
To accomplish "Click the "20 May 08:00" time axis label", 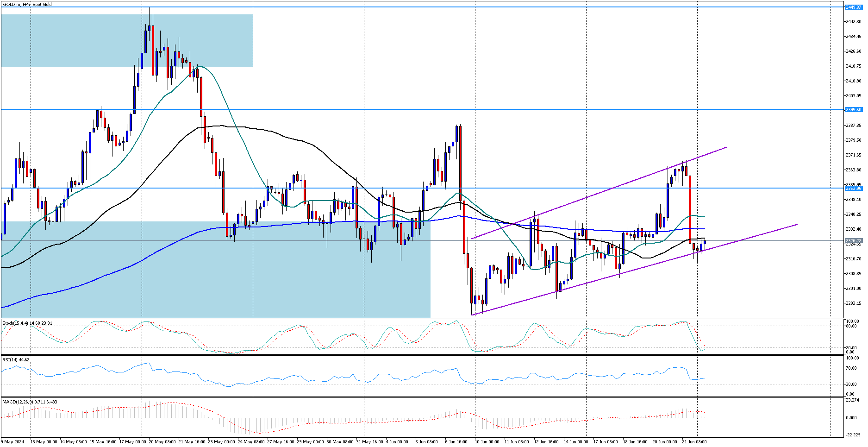I will (162, 442).
